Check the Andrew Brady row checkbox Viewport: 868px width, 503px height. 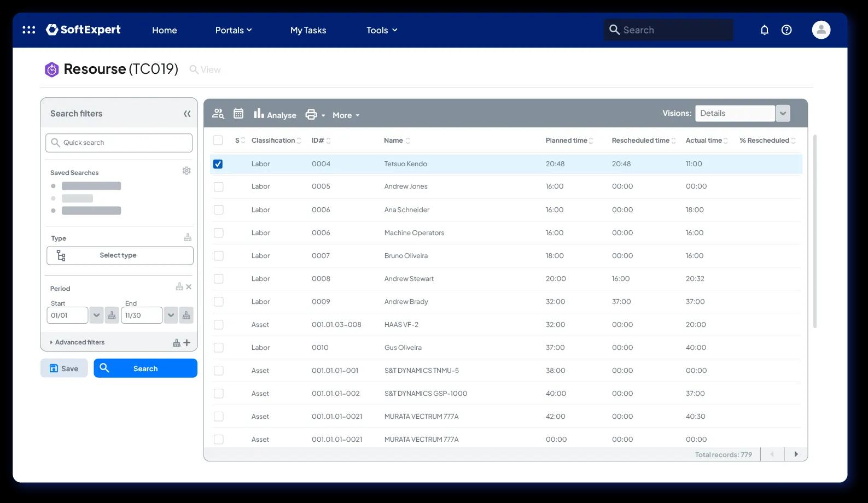point(218,302)
